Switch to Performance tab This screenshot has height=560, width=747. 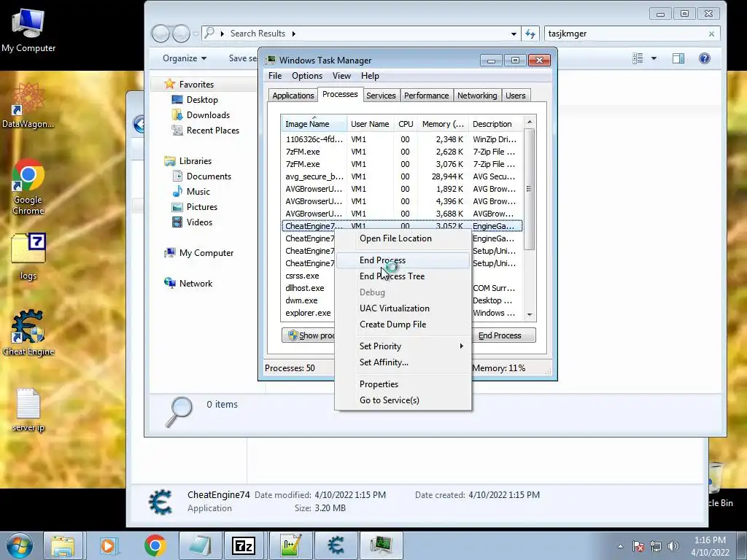pos(426,96)
